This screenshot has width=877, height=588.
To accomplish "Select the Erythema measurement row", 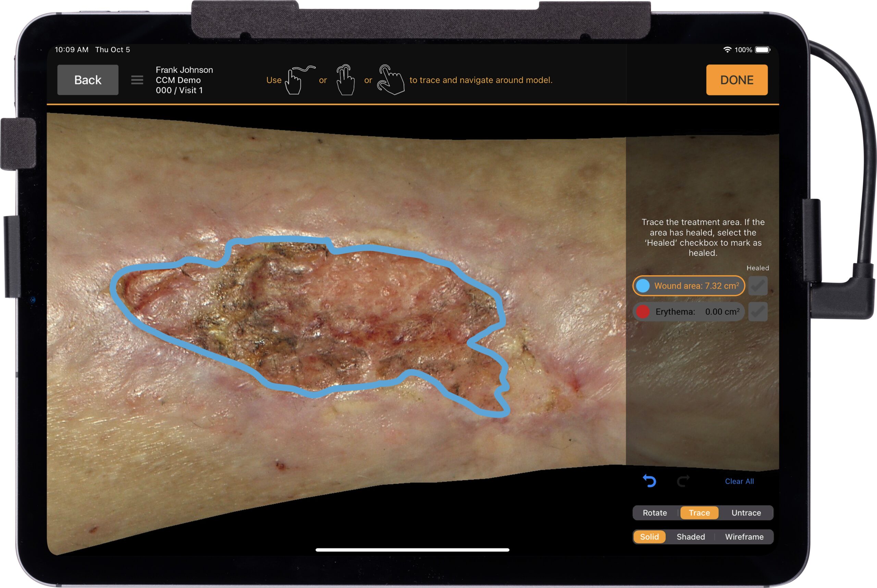I will point(688,311).
